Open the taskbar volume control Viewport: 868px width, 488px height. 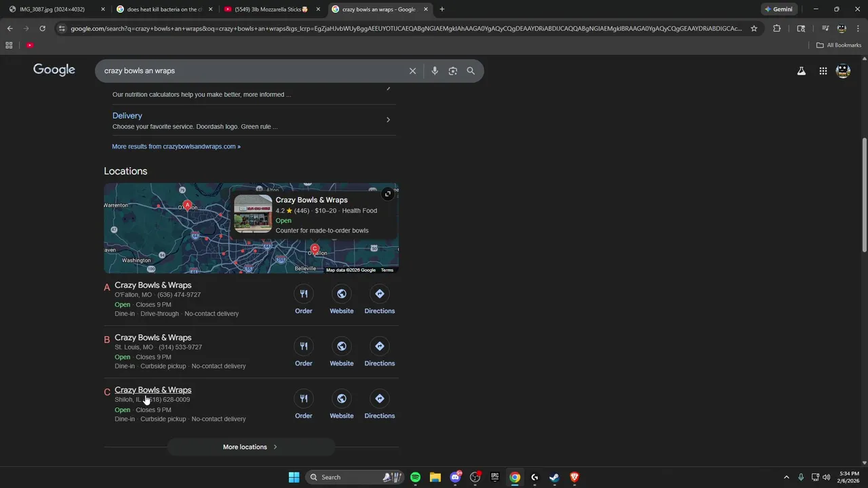point(826,477)
